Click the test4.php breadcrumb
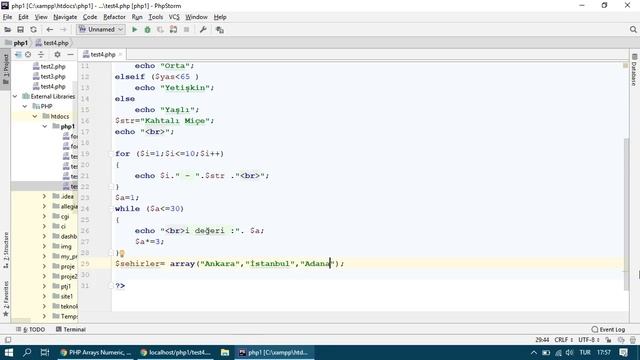The height and width of the screenshot is (360, 640). tap(52, 42)
